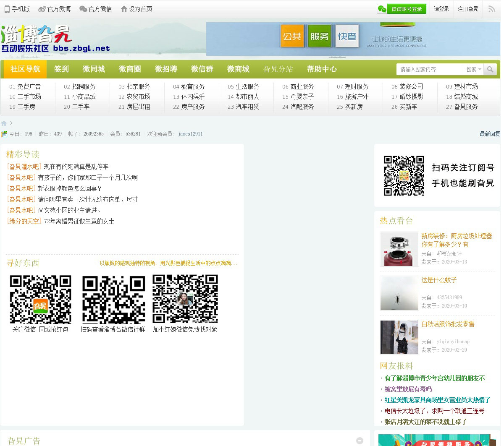Click into the search input field
This screenshot has height=446, width=504.
pos(429,69)
